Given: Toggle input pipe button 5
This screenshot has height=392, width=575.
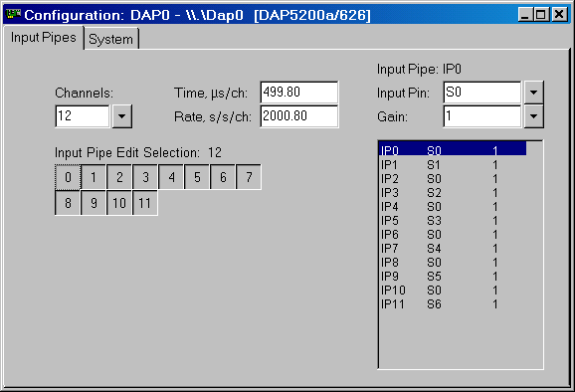Looking at the screenshot, I should (x=197, y=177).
